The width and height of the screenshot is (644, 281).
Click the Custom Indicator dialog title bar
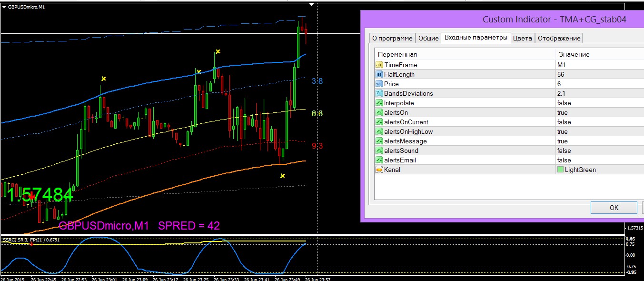coord(502,20)
